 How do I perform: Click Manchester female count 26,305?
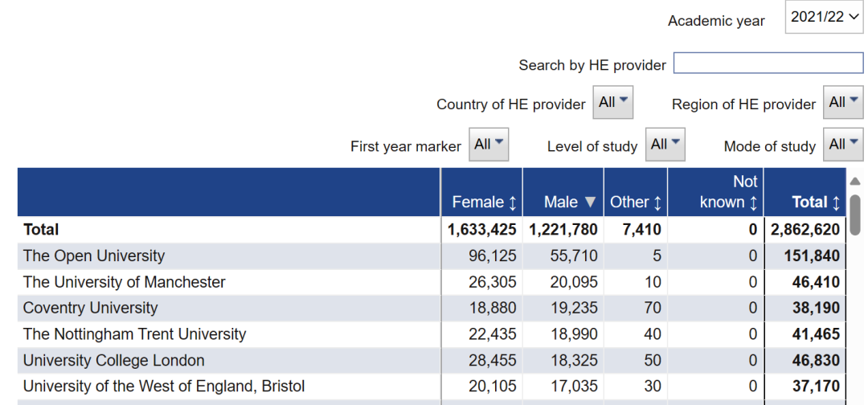(492, 282)
